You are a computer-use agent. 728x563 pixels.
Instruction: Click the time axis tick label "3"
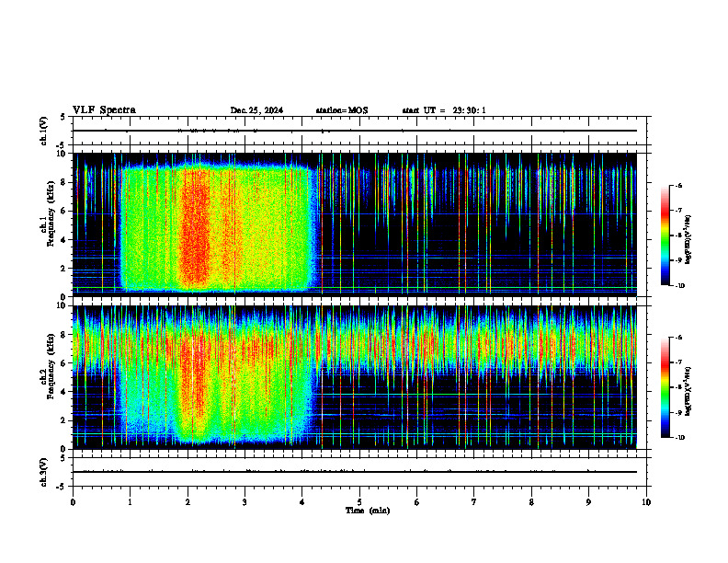click(x=245, y=502)
